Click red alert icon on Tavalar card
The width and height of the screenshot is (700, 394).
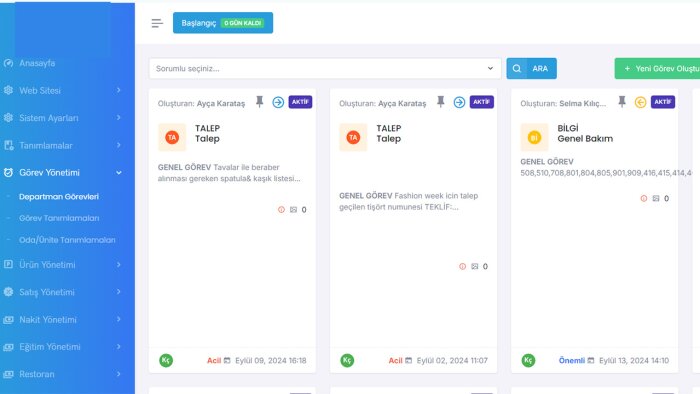pyautogui.click(x=281, y=210)
